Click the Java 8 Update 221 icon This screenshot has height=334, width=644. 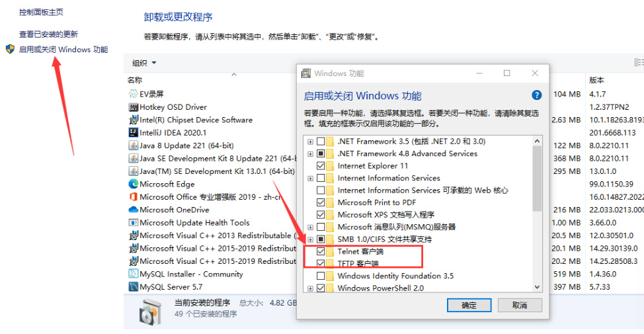(133, 146)
